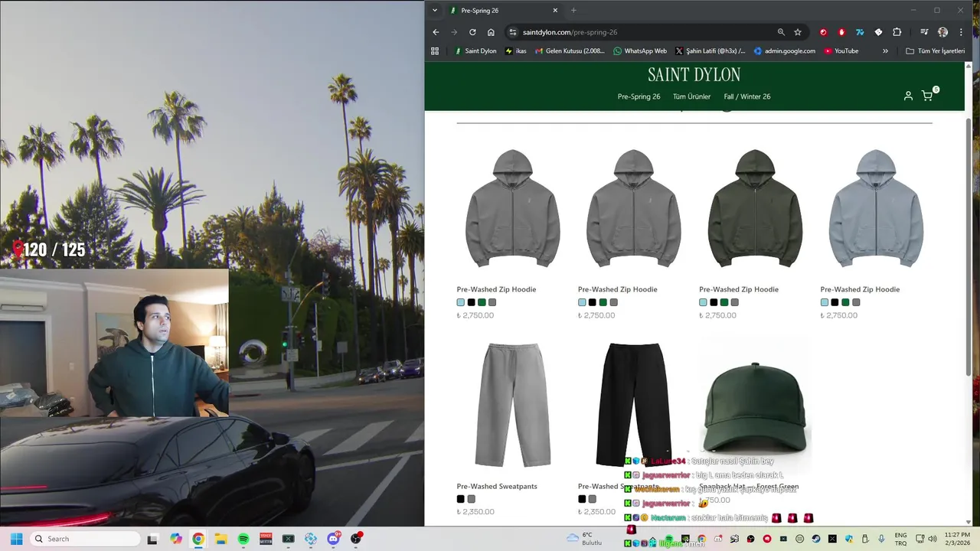Open the black sweatpants product image
Image resolution: width=980 pixels, height=551 pixels.
(x=634, y=404)
